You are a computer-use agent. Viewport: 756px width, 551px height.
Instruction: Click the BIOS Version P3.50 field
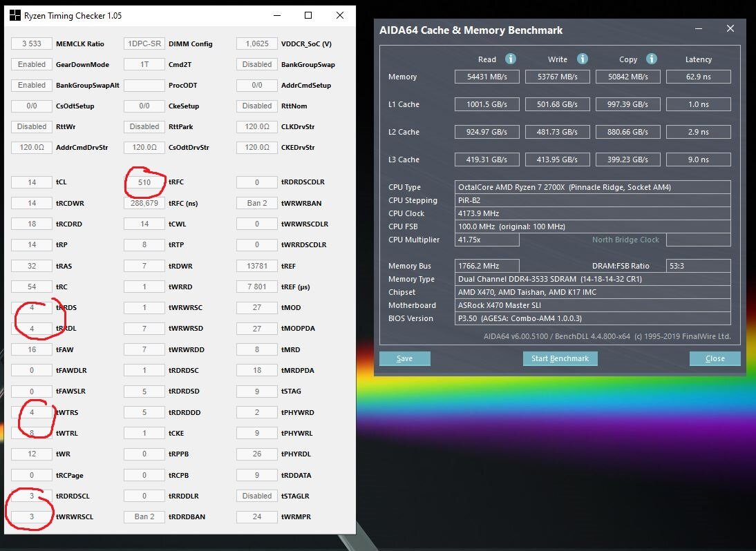pos(592,318)
